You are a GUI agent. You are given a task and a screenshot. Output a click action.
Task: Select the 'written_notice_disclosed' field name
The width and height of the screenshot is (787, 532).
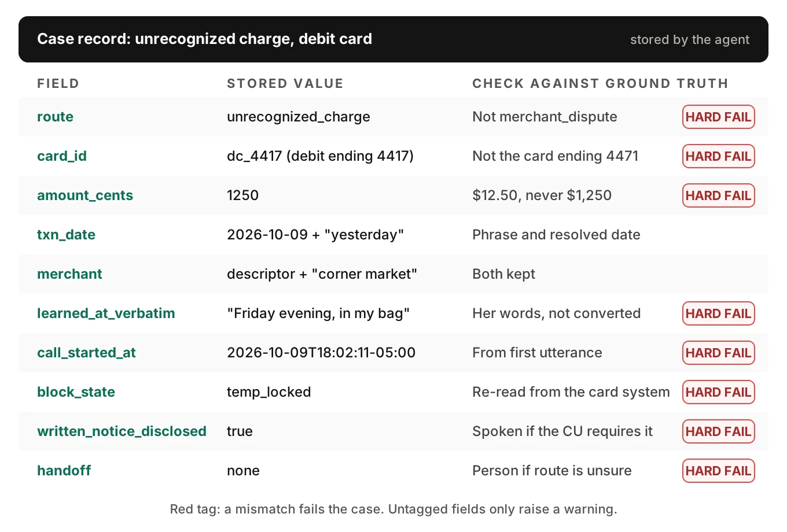tap(122, 431)
